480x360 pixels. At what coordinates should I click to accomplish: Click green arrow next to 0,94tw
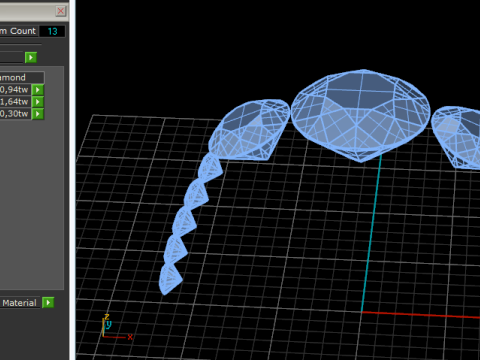(x=38, y=90)
